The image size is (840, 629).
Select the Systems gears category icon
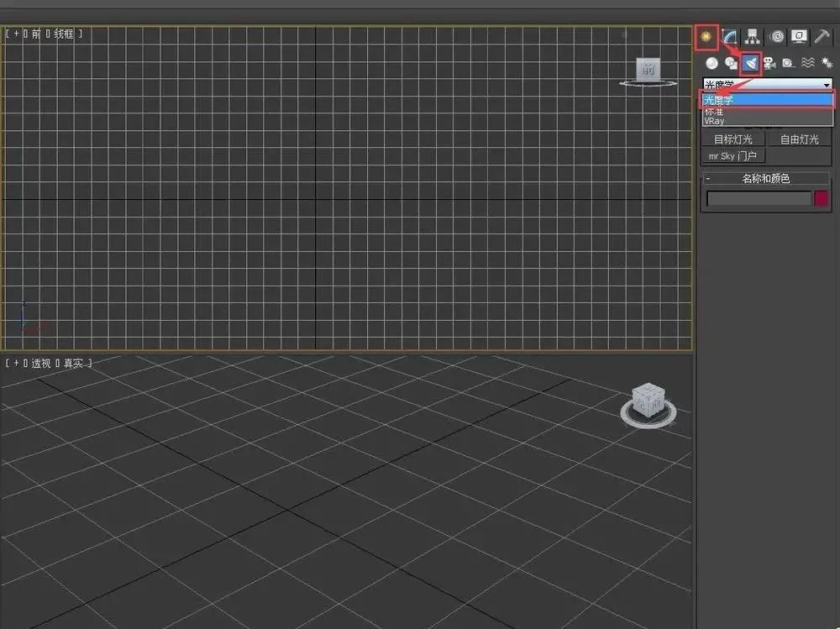pos(827,63)
